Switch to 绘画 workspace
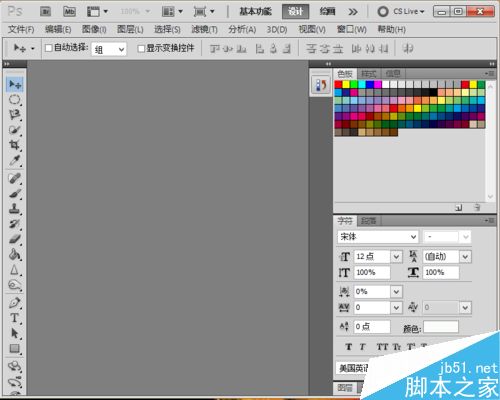Screen dimensions: 500x400 327,12
